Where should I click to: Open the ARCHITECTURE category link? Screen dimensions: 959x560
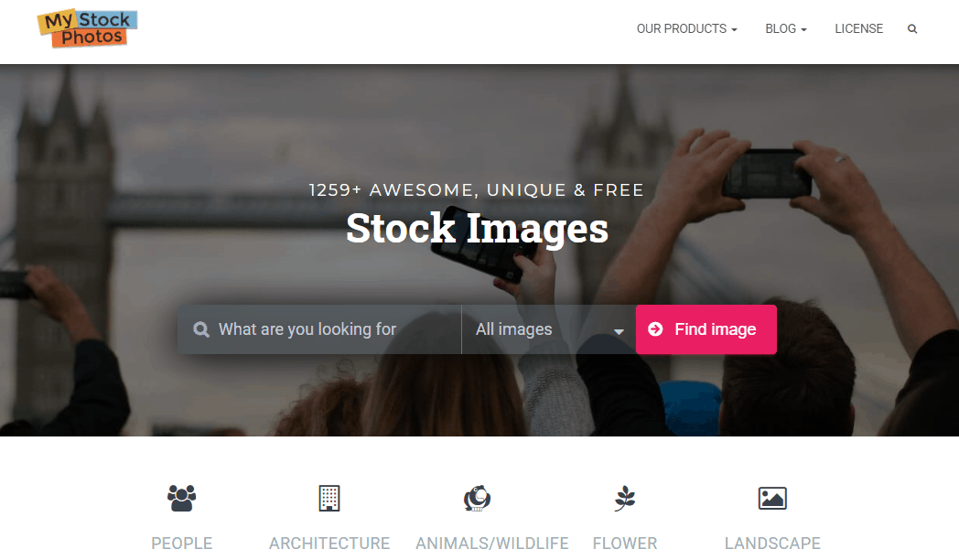click(x=329, y=543)
